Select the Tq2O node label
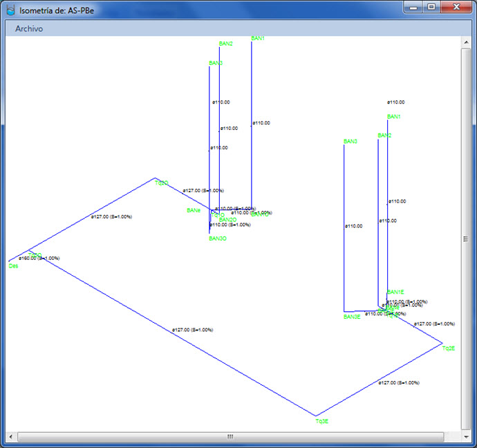 [x=161, y=183]
